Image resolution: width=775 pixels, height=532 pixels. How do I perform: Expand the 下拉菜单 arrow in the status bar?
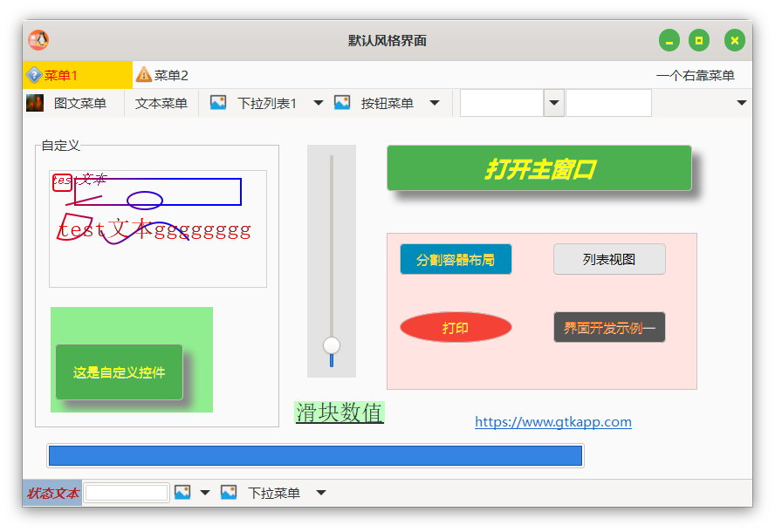coord(321,493)
